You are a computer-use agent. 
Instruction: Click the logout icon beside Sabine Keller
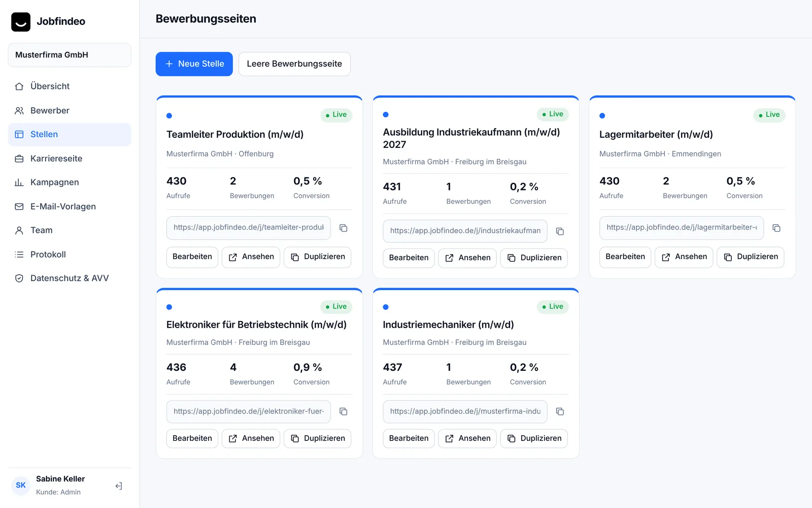click(x=119, y=486)
